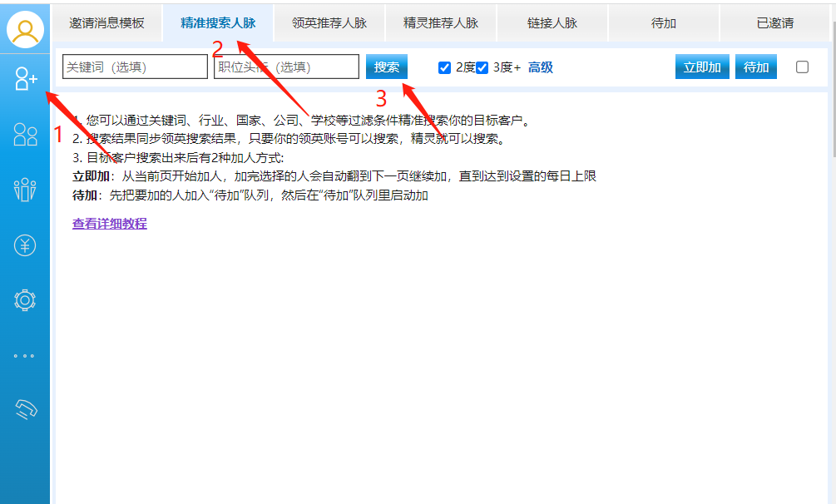Open the user profile avatar icon

(x=25, y=29)
